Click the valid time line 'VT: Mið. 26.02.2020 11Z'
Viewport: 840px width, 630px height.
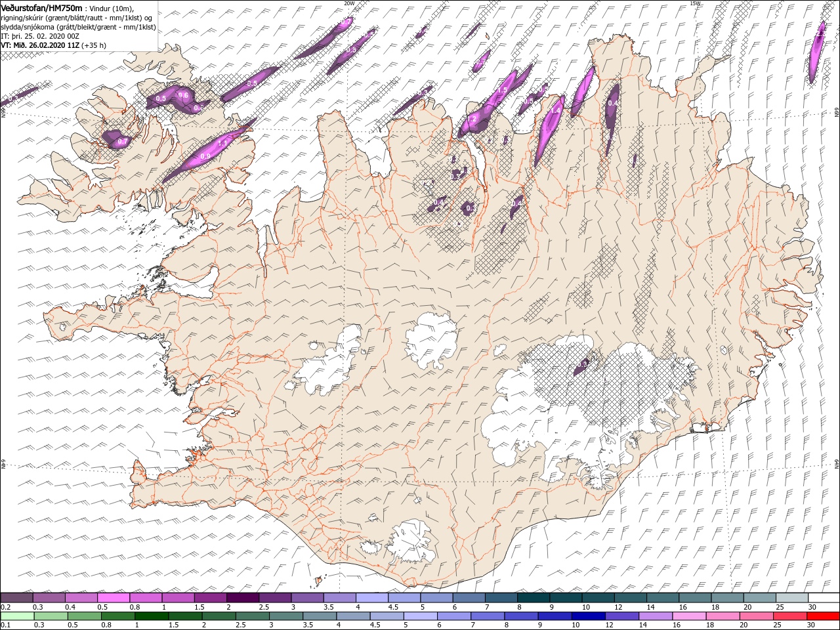pos(40,45)
